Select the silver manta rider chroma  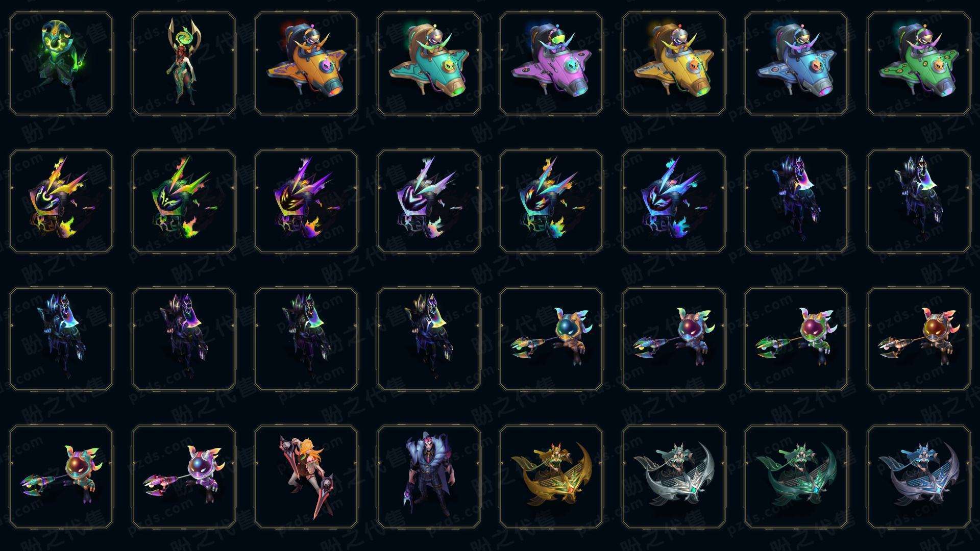tap(674, 477)
